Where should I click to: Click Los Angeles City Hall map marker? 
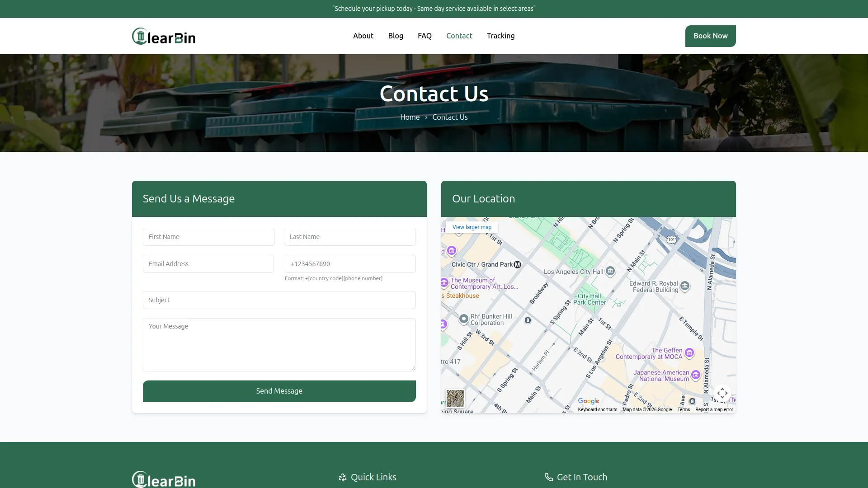tap(610, 271)
